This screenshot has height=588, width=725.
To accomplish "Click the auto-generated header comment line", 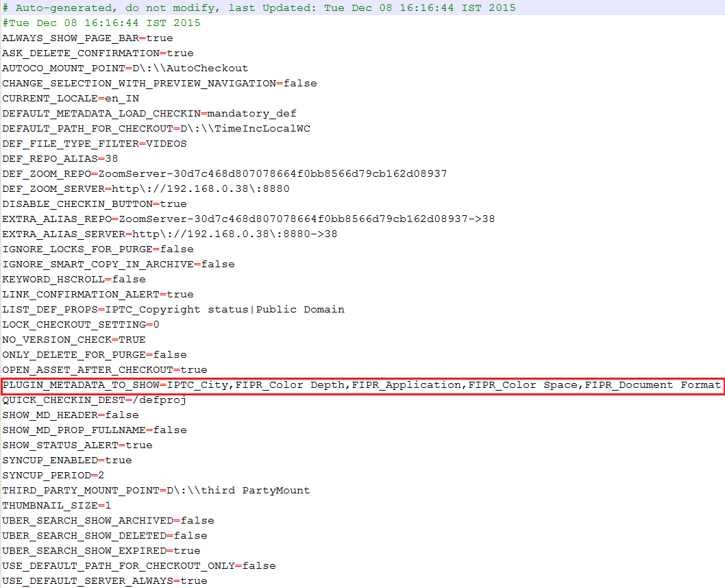I will [259, 8].
